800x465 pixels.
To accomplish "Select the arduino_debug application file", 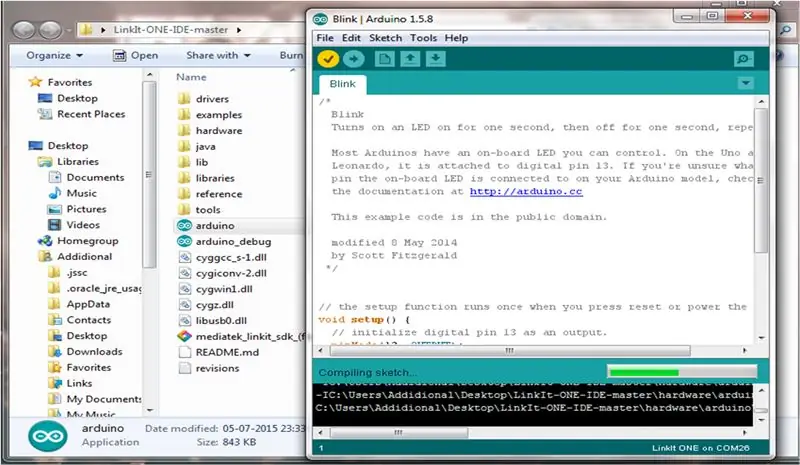I will pos(224,241).
